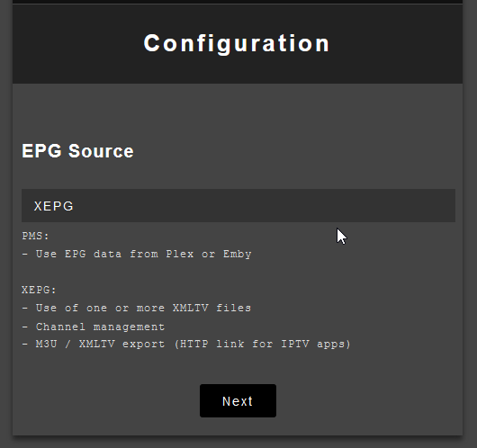Select the PMS: label text
Viewport: 477px width, 448px height.
click(35, 236)
